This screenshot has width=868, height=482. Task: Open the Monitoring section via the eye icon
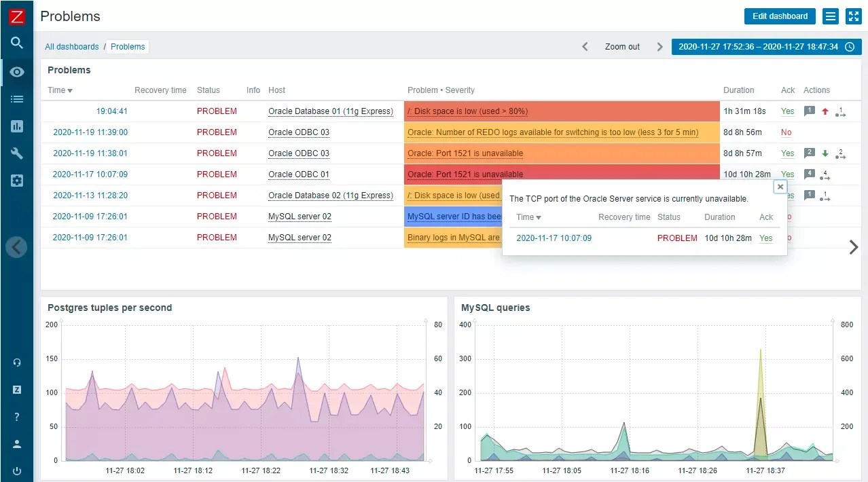[x=16, y=71]
